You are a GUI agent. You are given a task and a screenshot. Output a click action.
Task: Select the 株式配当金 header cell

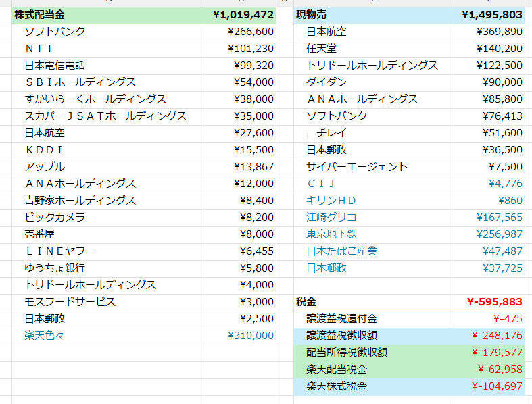[x=41, y=14]
